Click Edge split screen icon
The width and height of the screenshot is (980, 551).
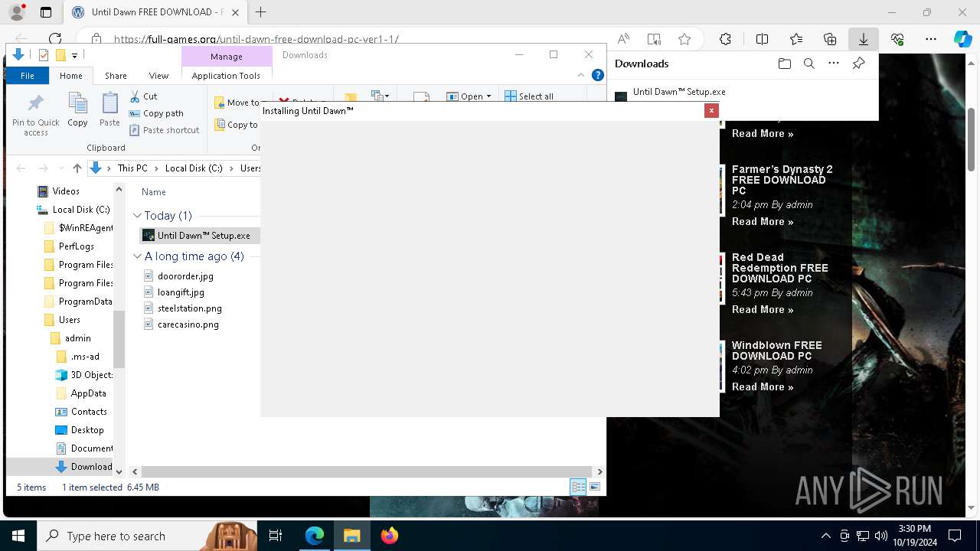click(762, 39)
